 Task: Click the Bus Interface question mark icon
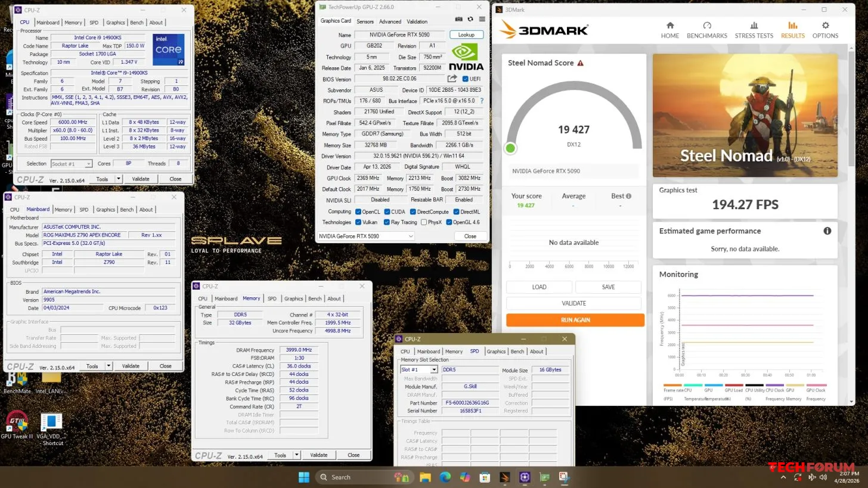[x=482, y=101]
